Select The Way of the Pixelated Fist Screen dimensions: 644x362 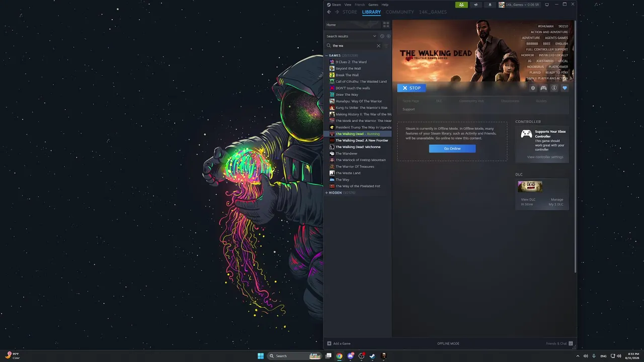357,186
